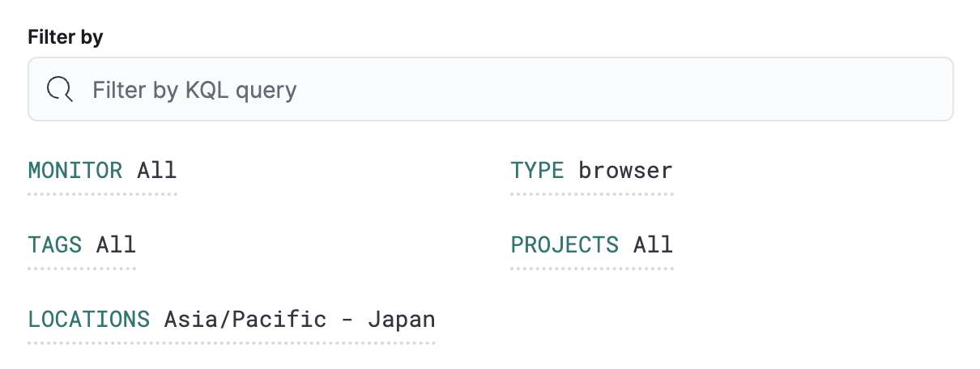The height and width of the screenshot is (369, 980).
Task: Click the dotted underline beneath TYPE browser
Action: pyautogui.click(x=591, y=194)
